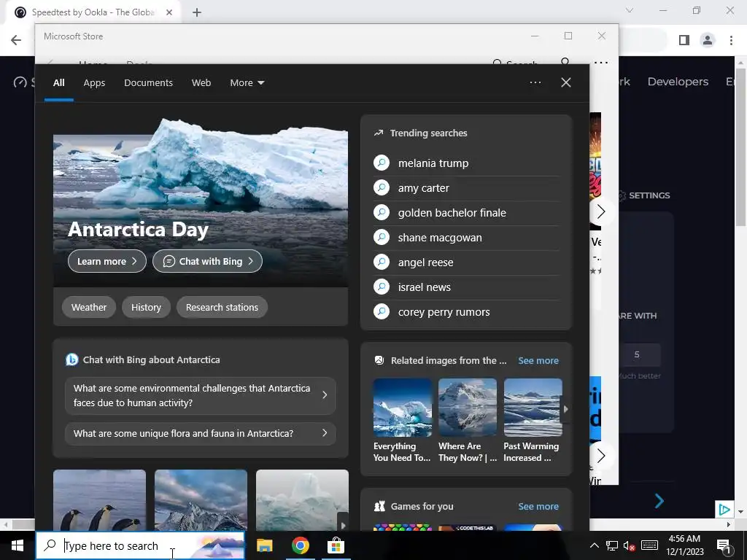
Task: Click search icon beside israel news
Action: pyautogui.click(x=382, y=287)
